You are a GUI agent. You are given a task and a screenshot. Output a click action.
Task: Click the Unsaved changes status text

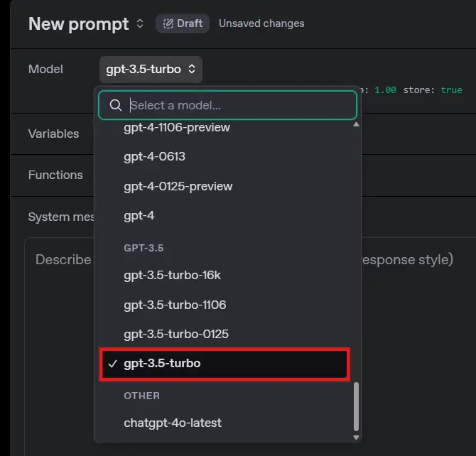pyautogui.click(x=261, y=23)
